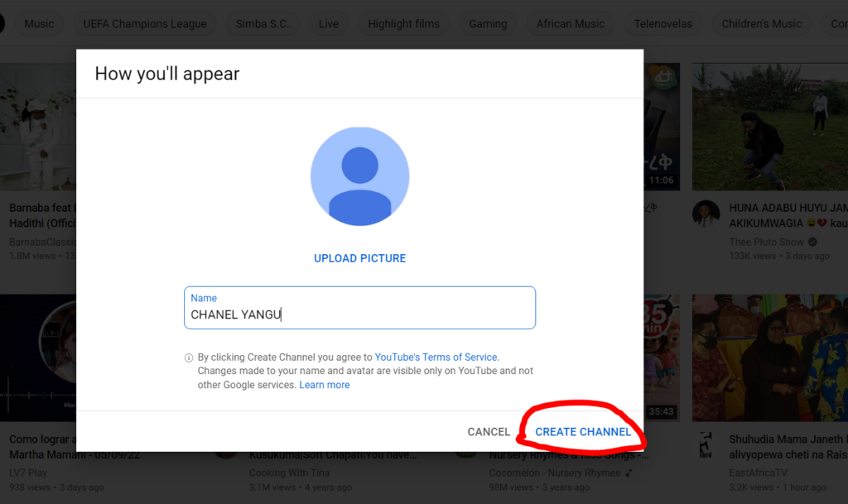Select the Simba S.C. chip
848x504 pixels.
tap(263, 24)
